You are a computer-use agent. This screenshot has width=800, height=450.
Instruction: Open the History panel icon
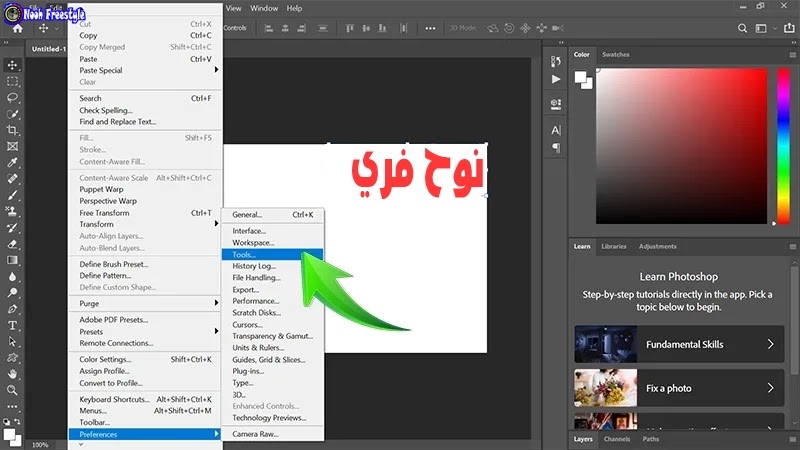click(x=556, y=62)
